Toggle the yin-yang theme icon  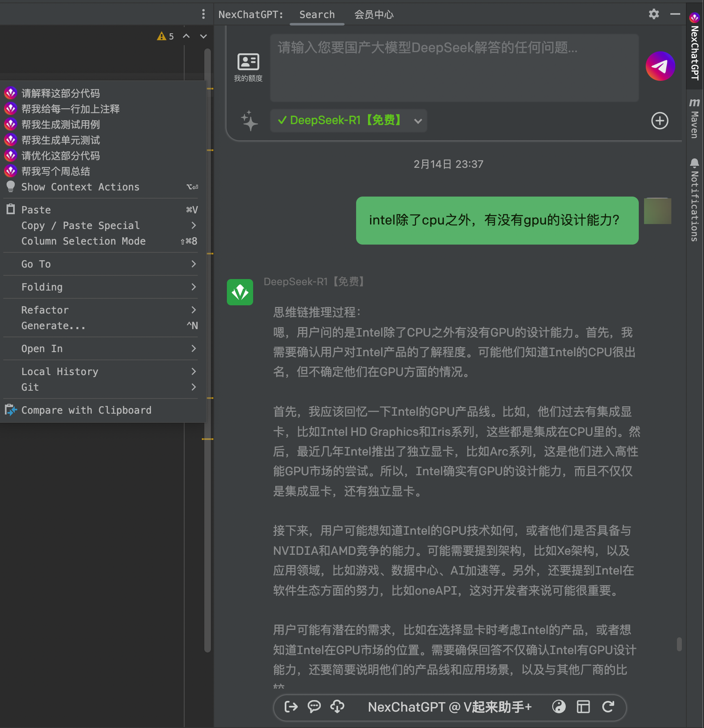point(559,707)
